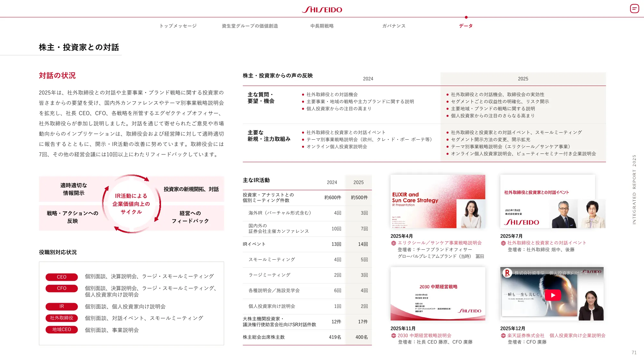Click the globe icon beside 楽天証券株式会社 link
The width and height of the screenshot is (644, 362).
503,336
